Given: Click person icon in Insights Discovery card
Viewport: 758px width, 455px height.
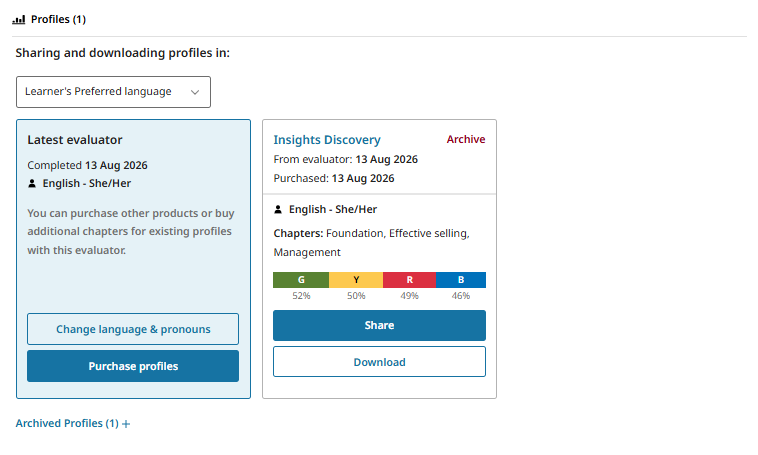Looking at the screenshot, I should (x=278, y=209).
